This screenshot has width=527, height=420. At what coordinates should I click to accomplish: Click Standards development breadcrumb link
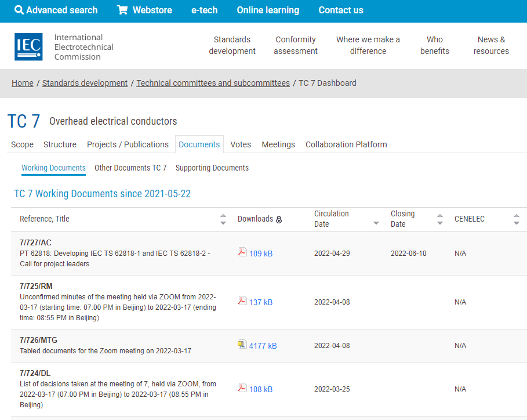pos(85,83)
